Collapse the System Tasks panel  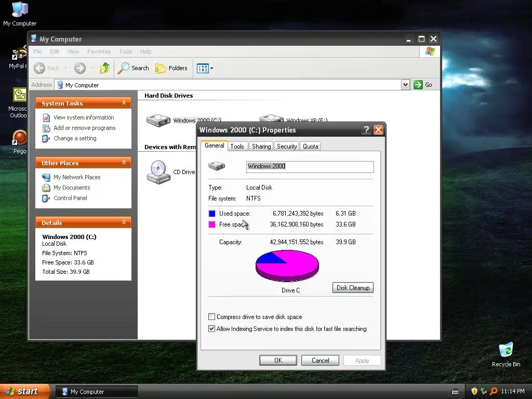tap(124, 103)
